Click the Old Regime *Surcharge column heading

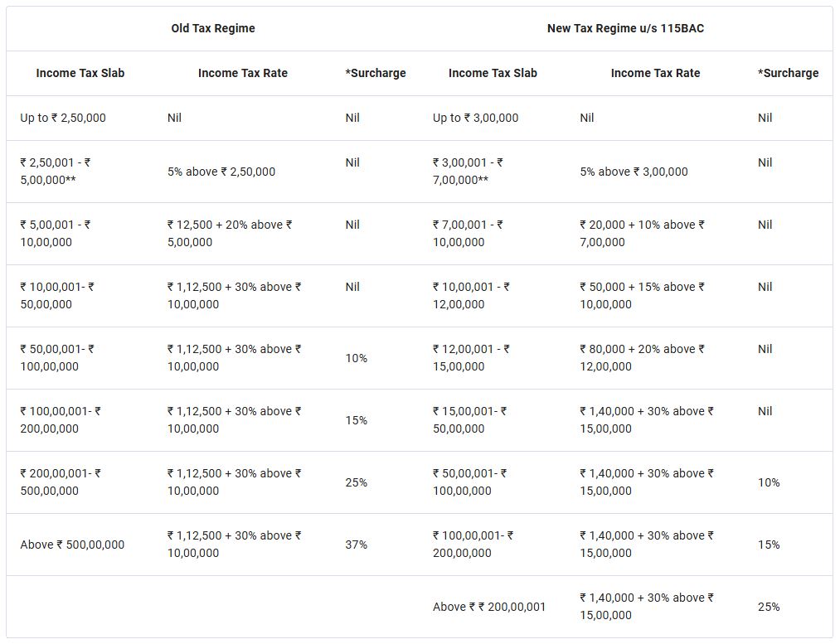tap(376, 73)
